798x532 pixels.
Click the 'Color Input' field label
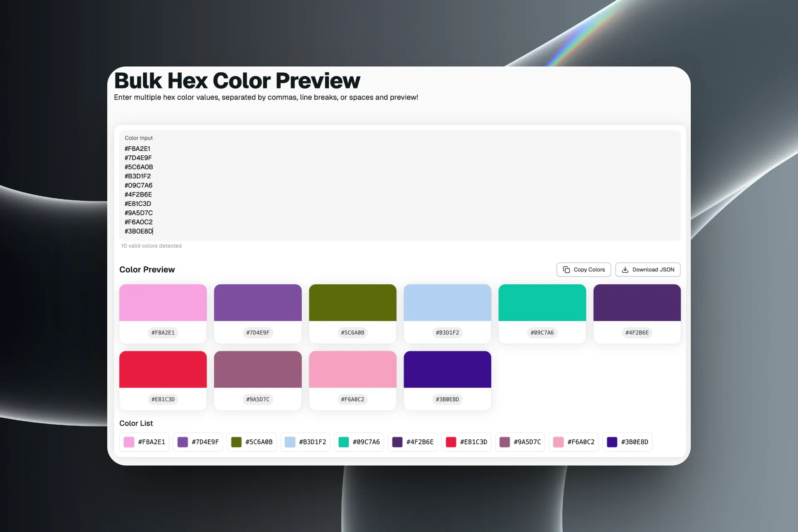[139, 138]
